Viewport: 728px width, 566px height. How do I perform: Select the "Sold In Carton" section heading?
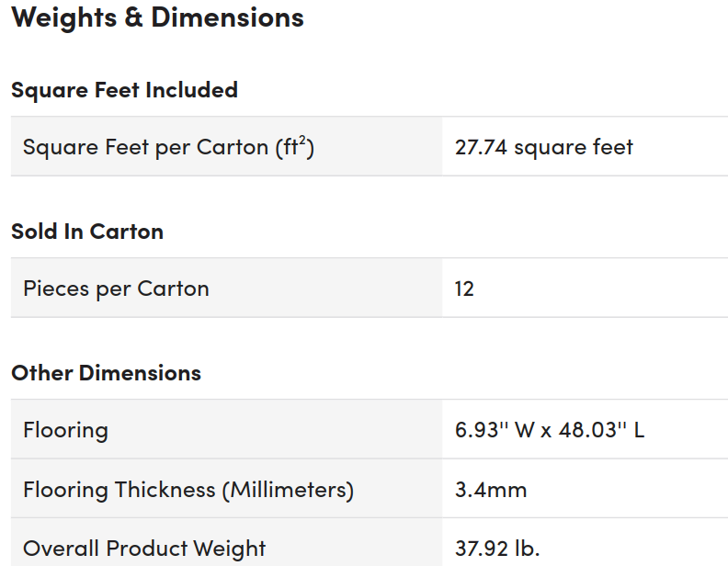click(x=87, y=231)
